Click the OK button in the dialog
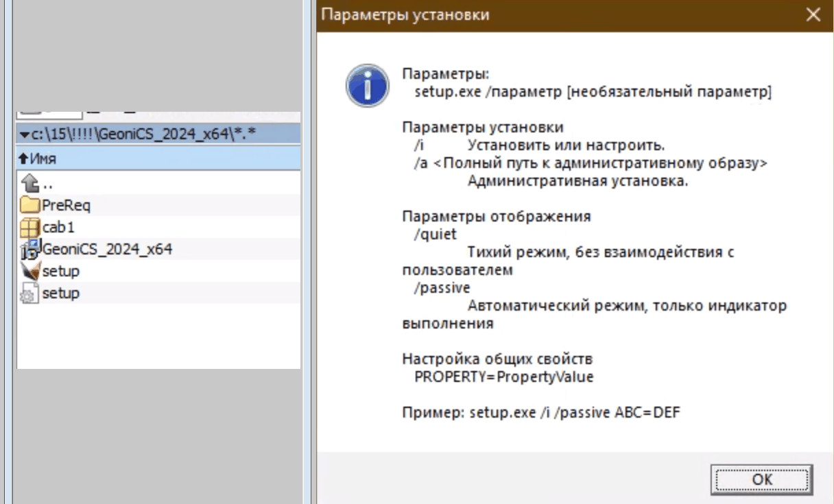The image size is (834, 504). click(761, 479)
